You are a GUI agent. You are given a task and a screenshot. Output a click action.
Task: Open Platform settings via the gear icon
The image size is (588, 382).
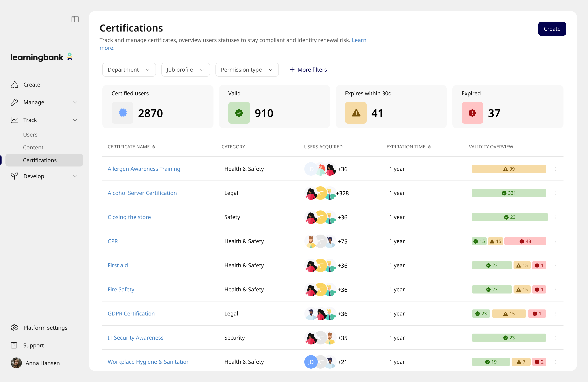click(14, 328)
